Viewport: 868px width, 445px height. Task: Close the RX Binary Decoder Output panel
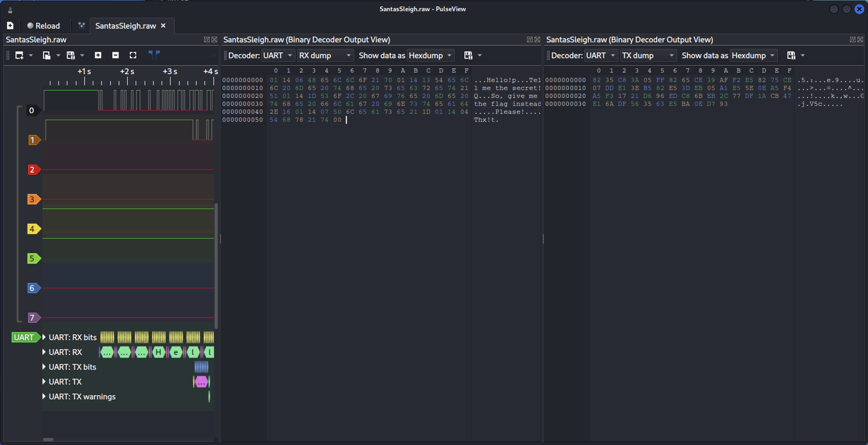click(538, 39)
